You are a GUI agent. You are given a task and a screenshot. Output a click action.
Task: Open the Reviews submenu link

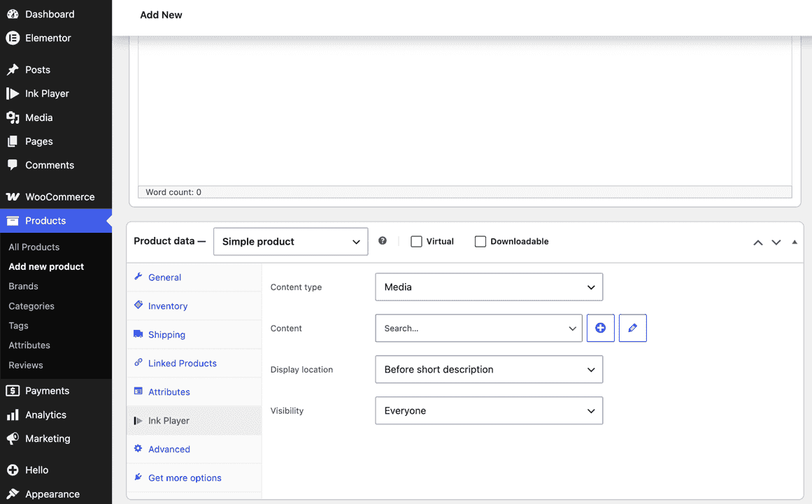pyautogui.click(x=25, y=365)
